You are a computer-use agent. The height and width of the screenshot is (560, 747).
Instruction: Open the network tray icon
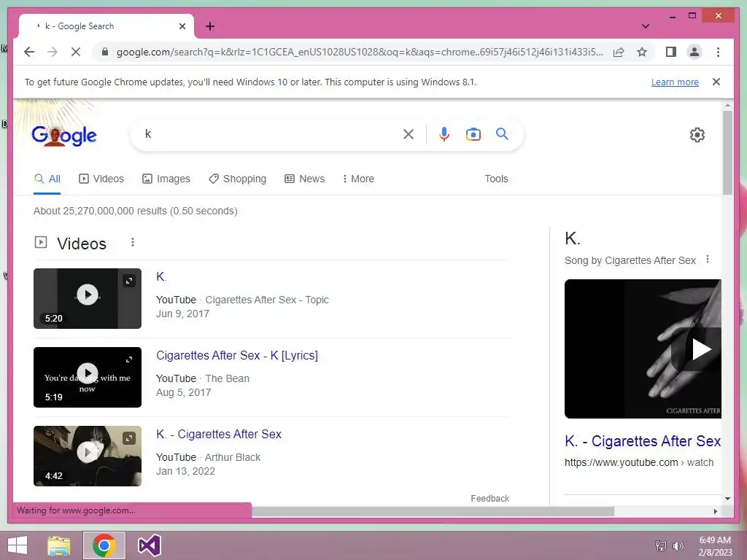click(x=661, y=546)
